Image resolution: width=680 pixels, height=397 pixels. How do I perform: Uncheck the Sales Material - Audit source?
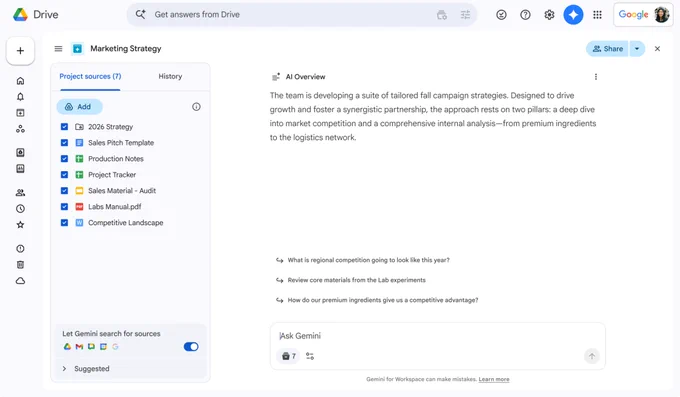[64, 190]
